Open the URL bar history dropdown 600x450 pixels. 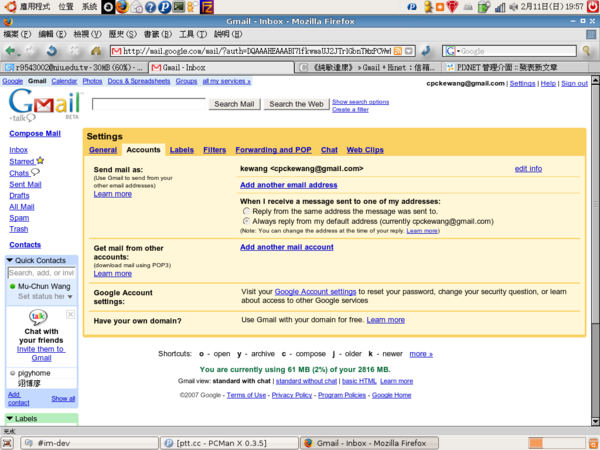tap(409, 51)
